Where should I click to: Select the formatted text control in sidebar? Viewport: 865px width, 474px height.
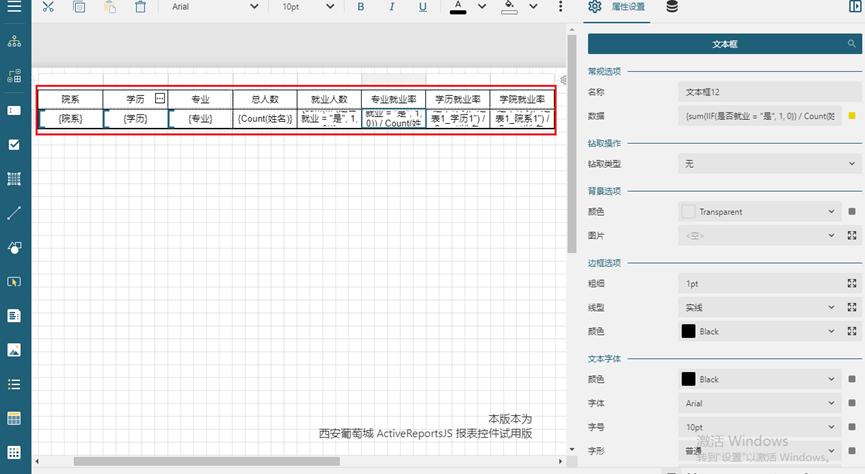click(x=14, y=316)
